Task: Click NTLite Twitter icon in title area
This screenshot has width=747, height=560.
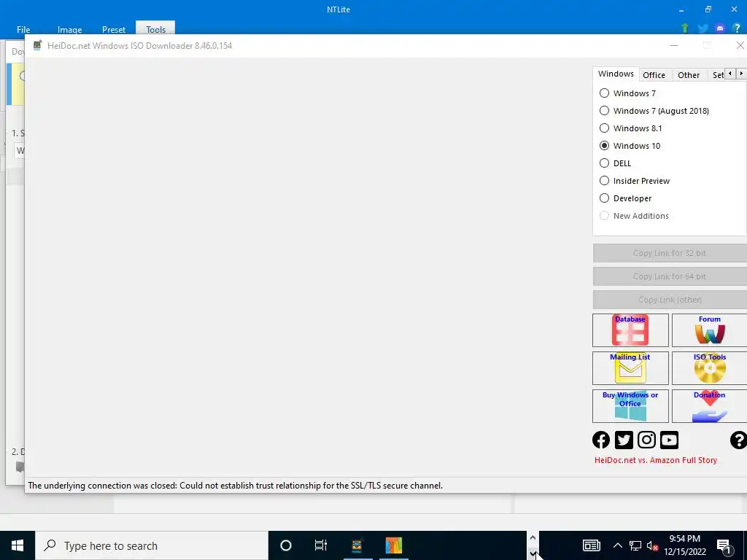Action: [x=703, y=28]
